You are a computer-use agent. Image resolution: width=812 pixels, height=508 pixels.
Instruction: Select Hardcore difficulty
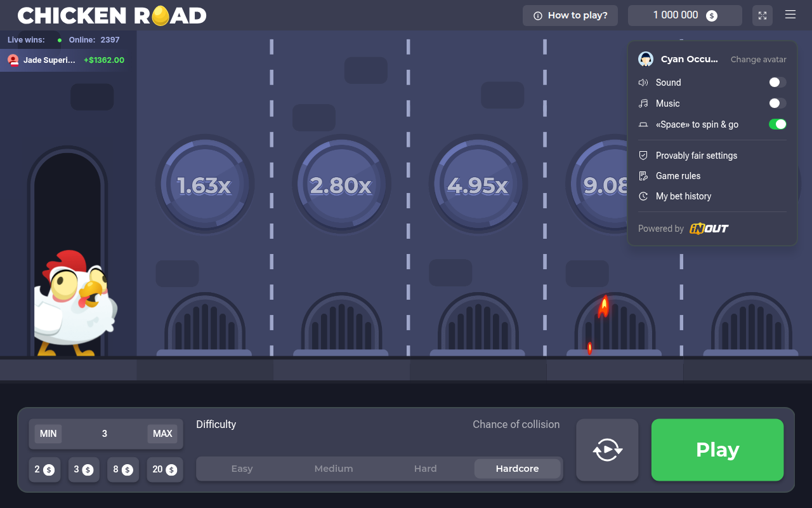point(517,469)
